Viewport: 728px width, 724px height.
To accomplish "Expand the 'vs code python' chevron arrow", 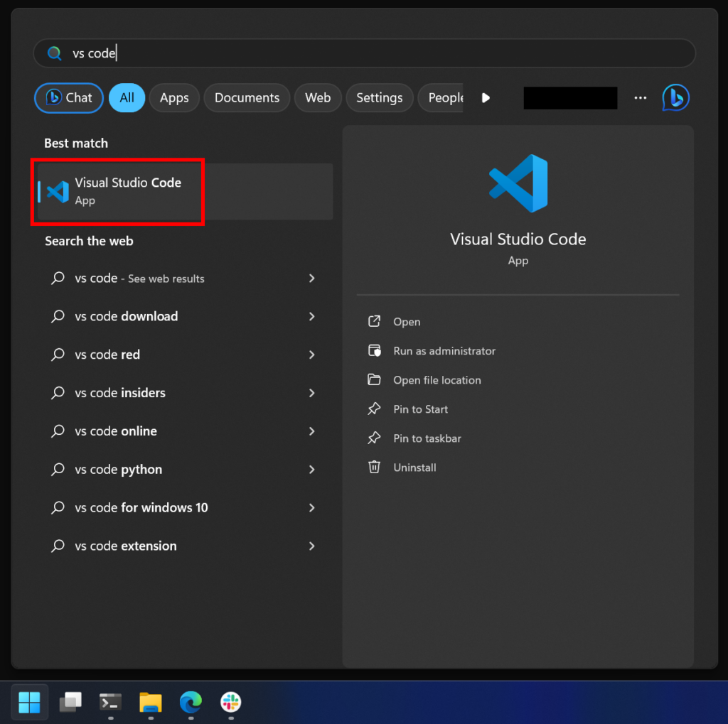I will pyautogui.click(x=311, y=470).
